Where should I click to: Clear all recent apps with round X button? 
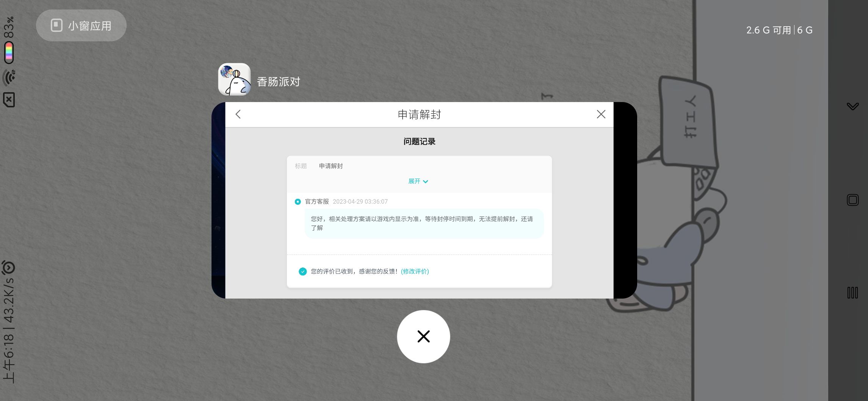[x=423, y=337]
